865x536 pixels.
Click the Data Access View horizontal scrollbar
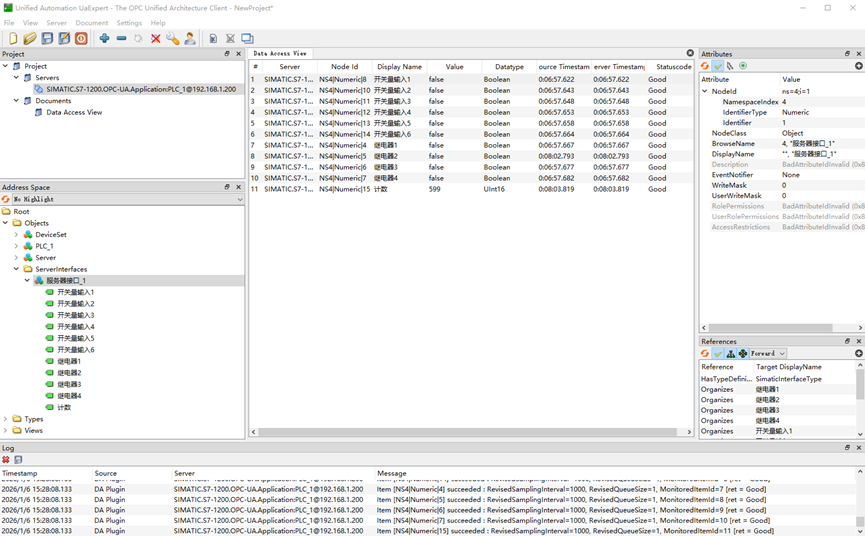pos(467,432)
